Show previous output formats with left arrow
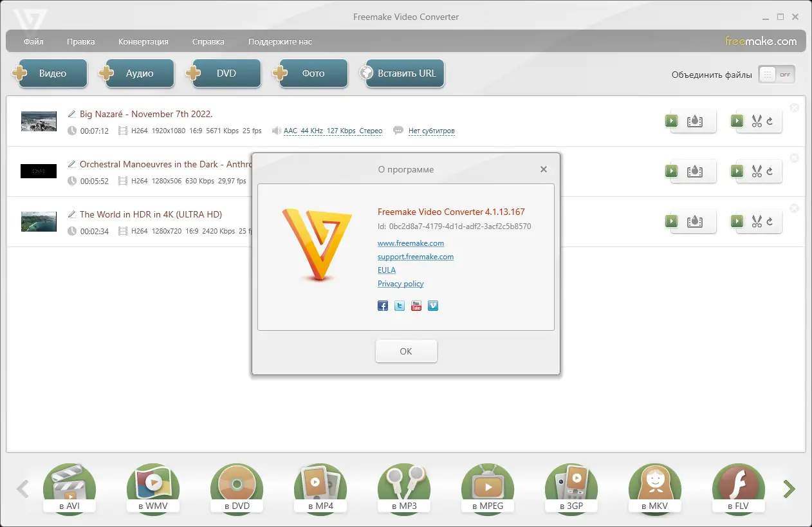Screen dimensions: 812x527 point(23,489)
